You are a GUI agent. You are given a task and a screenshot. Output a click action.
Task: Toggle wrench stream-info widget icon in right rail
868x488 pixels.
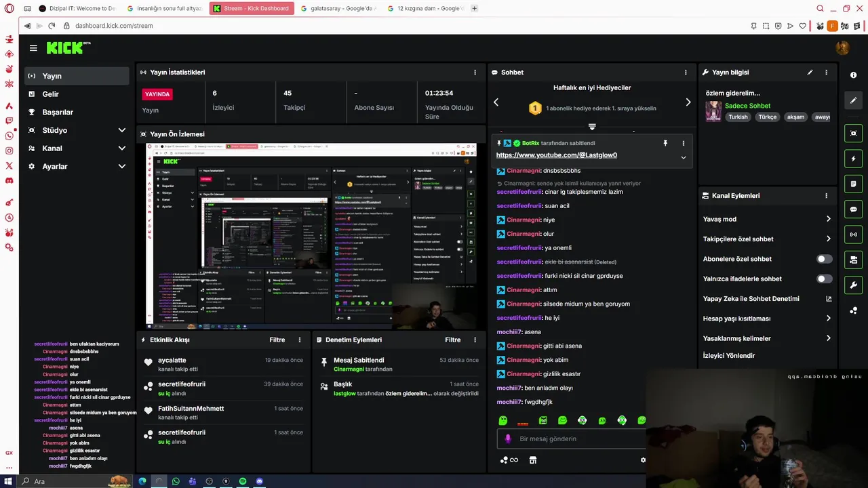coord(853,285)
